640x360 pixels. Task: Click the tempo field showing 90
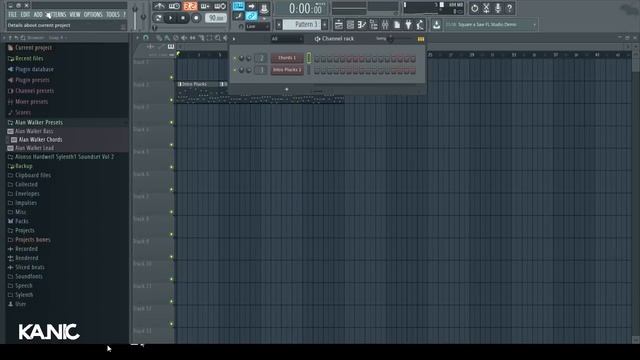216,18
